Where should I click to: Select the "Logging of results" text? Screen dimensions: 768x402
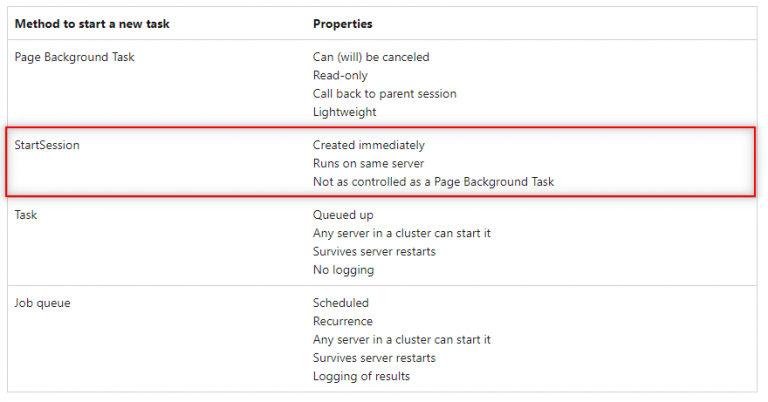pos(361,376)
